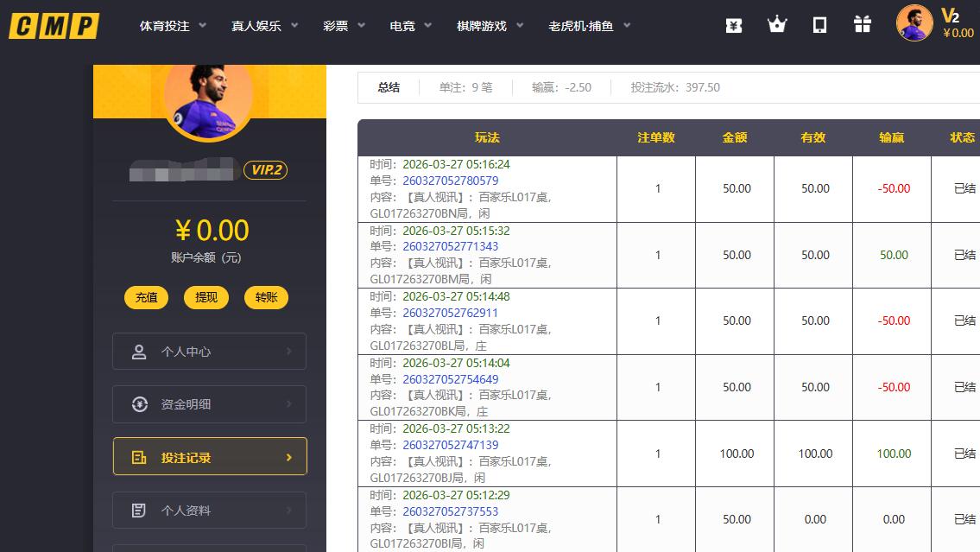Click the CMP logo in top-left corner
Image resolution: width=980 pixels, height=552 pixels.
54,25
